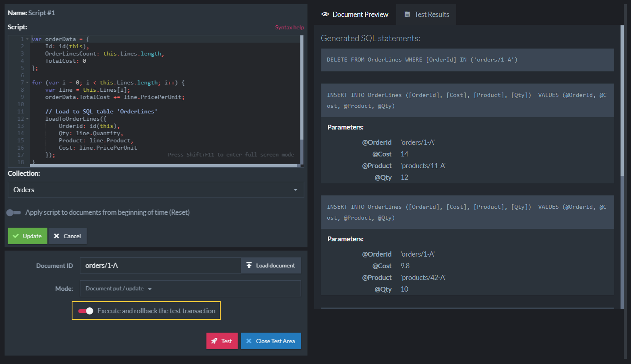This screenshot has height=364, width=631.
Task: Click the Close Test Area button
Action: [x=271, y=341]
